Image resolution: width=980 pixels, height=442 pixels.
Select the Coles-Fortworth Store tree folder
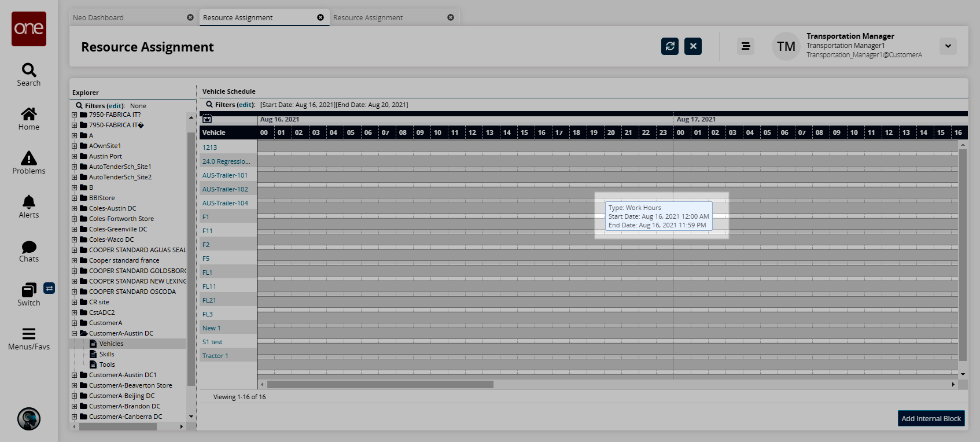tap(121, 219)
